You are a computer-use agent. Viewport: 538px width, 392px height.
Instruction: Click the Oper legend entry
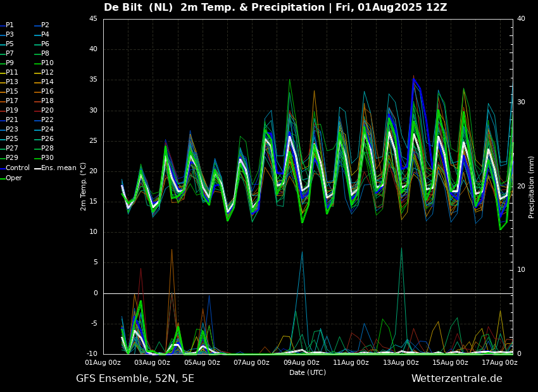pos(11,178)
